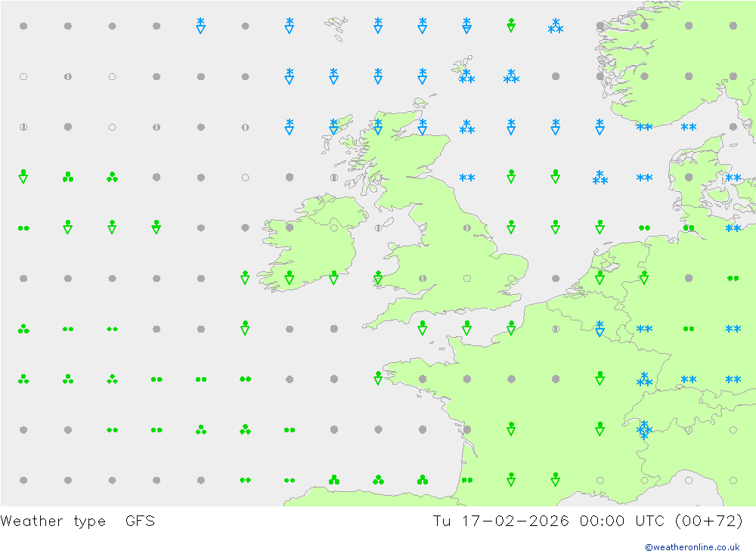The image size is (756, 554).
Task: Open the weatheronline.co.uk copyright link
Action: pyautogui.click(x=692, y=547)
